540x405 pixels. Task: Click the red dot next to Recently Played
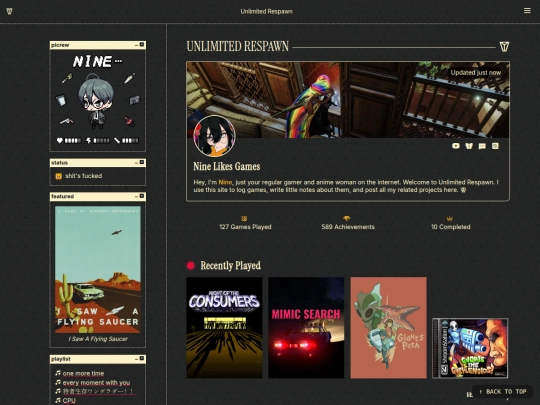point(190,266)
